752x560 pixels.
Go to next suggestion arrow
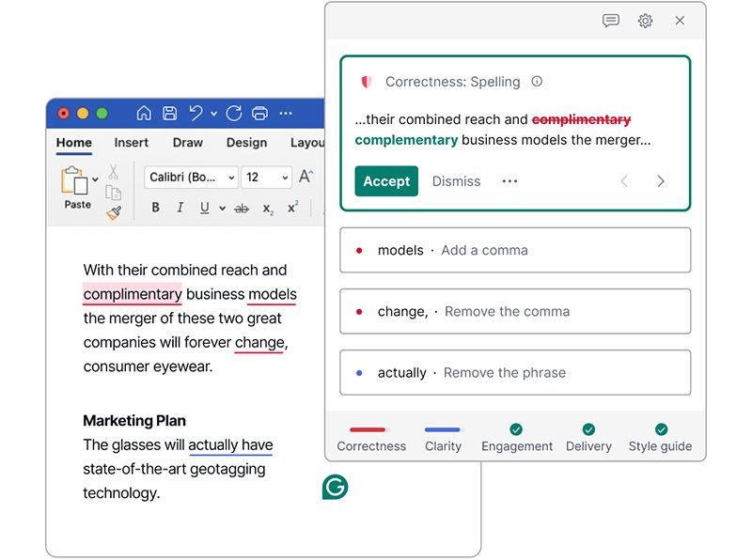[661, 181]
